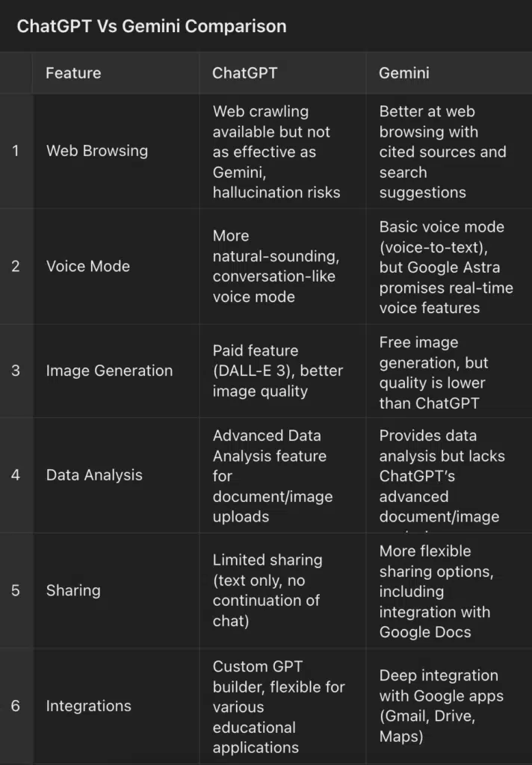
Task: Select the Feature column header
Action: (73, 73)
